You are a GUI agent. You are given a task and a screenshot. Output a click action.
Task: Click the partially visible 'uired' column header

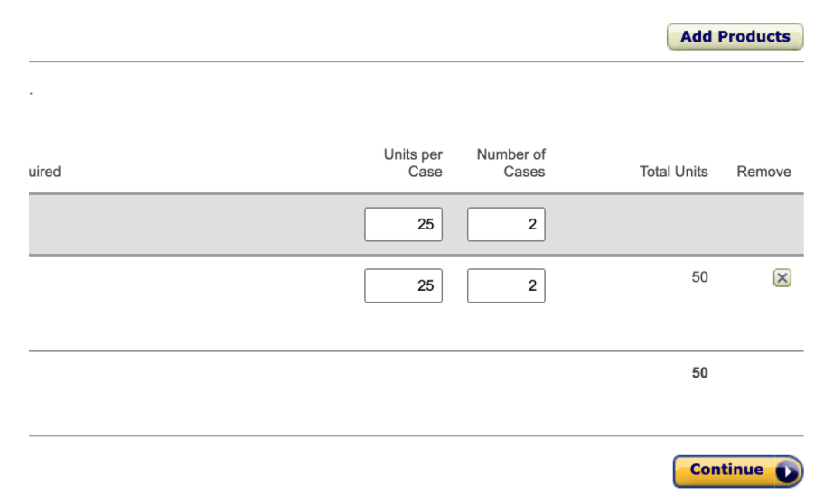click(44, 172)
